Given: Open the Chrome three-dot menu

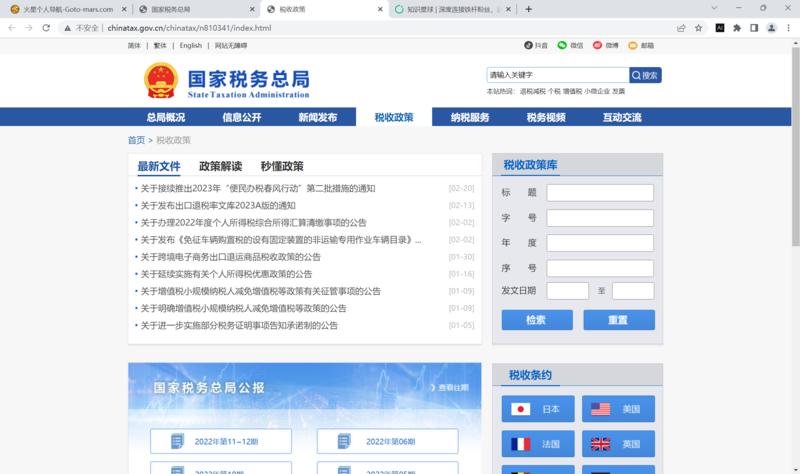Looking at the screenshot, I should [x=788, y=28].
